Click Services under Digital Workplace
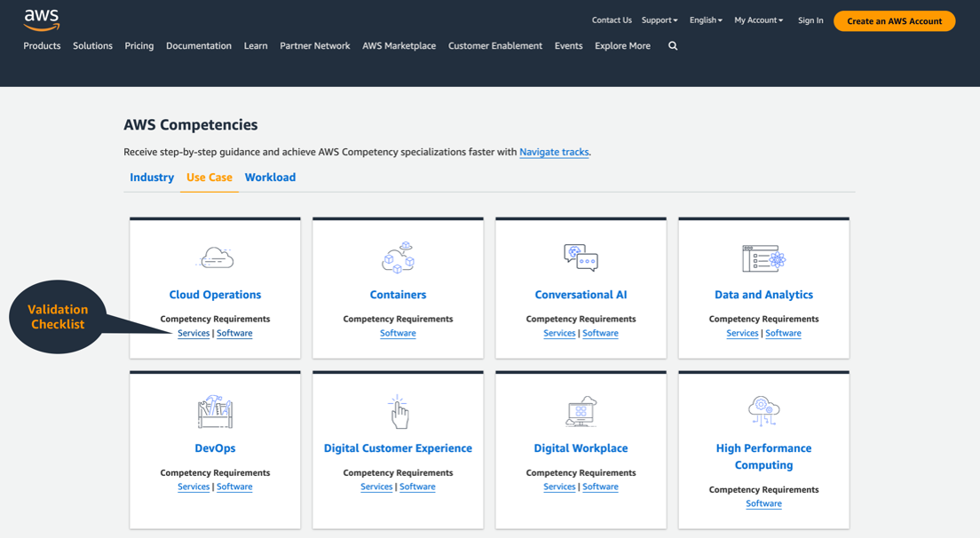The width and height of the screenshot is (980, 538). pyautogui.click(x=559, y=487)
